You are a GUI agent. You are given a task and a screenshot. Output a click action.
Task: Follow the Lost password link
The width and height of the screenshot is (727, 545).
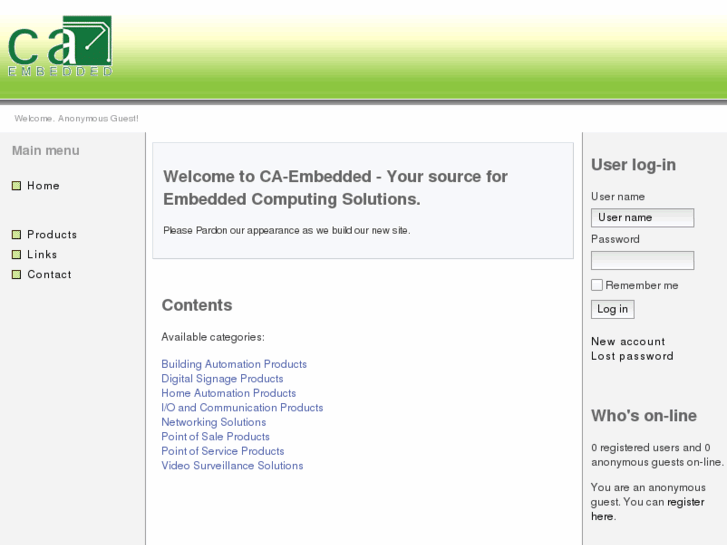[x=632, y=356]
